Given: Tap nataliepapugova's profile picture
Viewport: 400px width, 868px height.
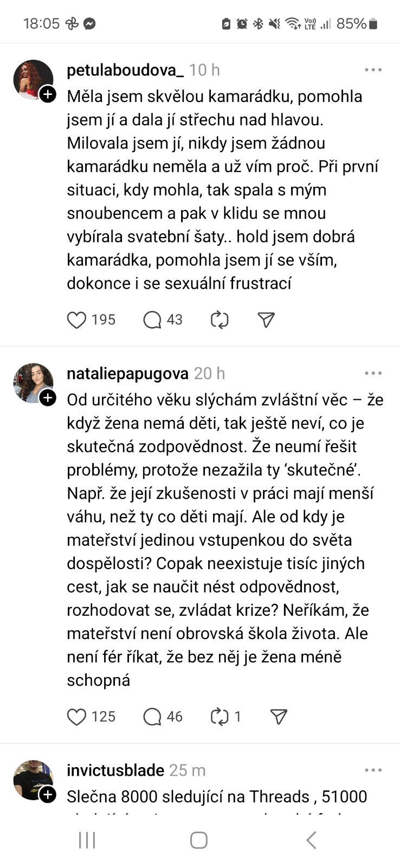Looking at the screenshot, I should tap(33, 383).
